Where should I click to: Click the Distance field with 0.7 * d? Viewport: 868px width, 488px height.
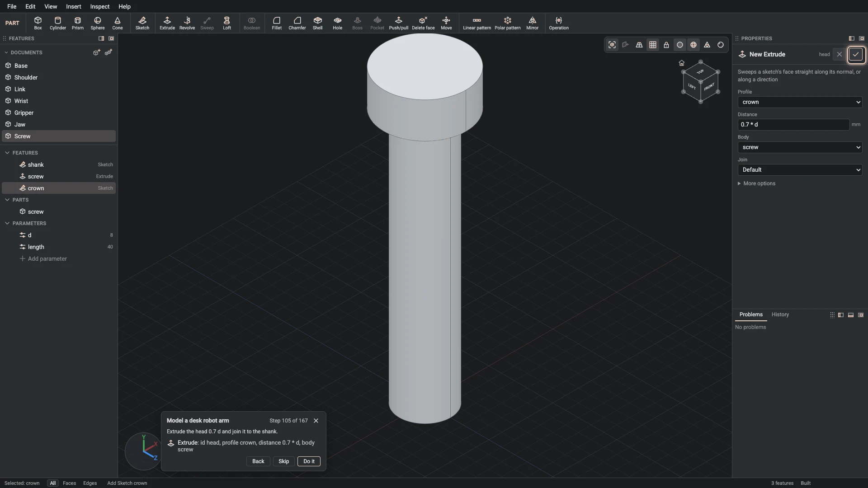pos(793,125)
